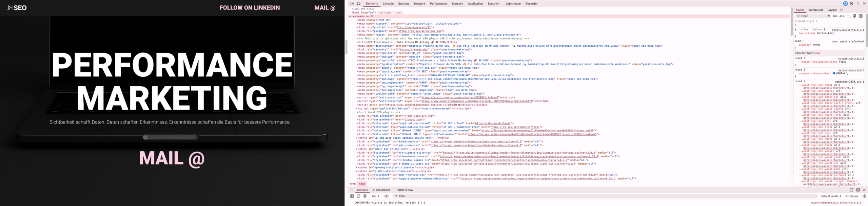Viewport: 868px width, 206px height.
Task: Select the Layout tab in sidebar
Action: coord(832,10)
